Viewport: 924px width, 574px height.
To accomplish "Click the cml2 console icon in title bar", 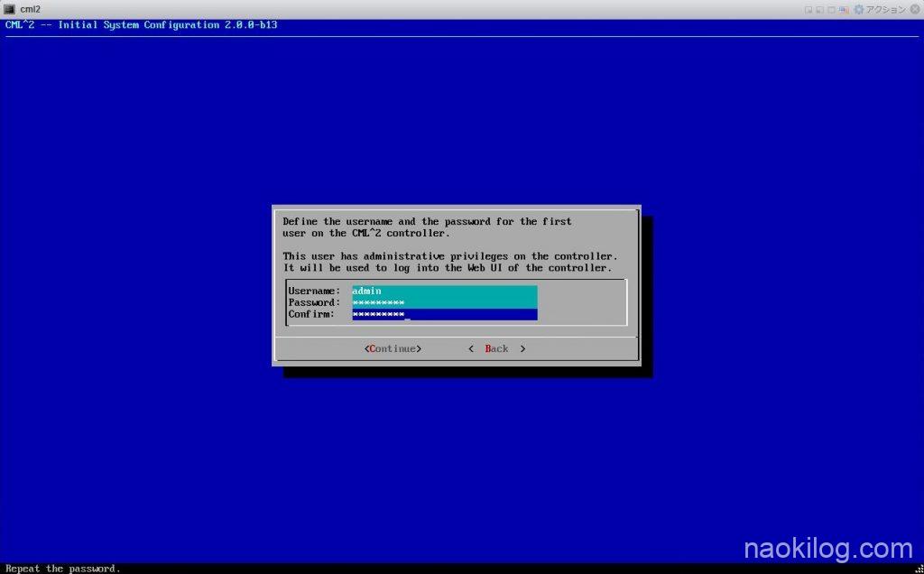I will click(9, 9).
